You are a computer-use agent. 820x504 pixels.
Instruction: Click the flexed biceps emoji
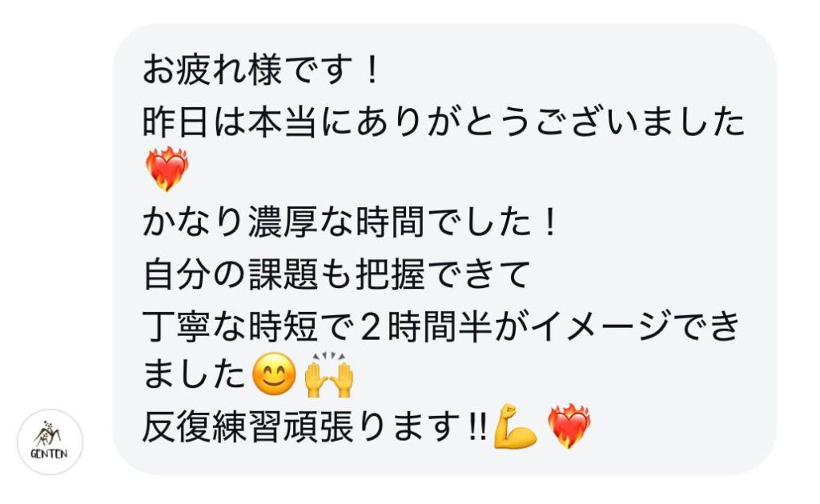tap(516, 426)
